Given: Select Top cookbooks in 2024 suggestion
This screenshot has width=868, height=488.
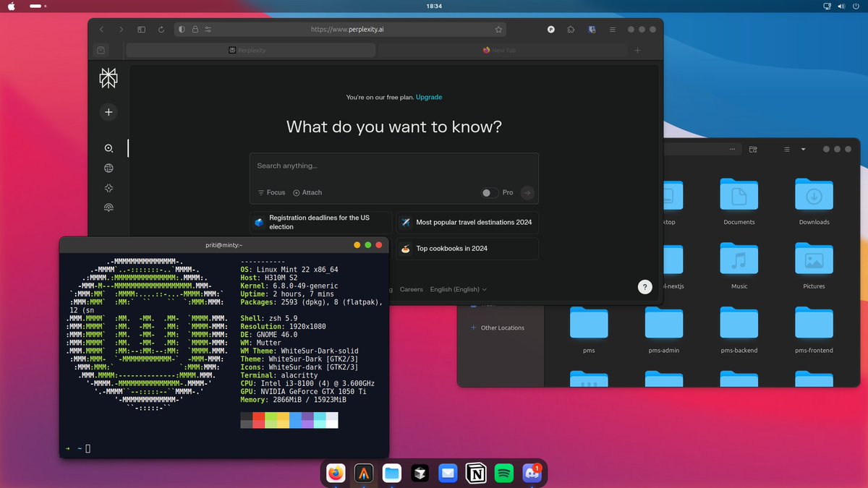Looking at the screenshot, I should click(467, 248).
